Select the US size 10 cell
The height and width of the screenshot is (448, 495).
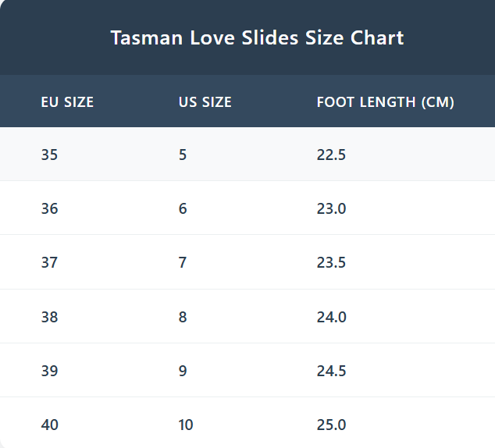[186, 425]
